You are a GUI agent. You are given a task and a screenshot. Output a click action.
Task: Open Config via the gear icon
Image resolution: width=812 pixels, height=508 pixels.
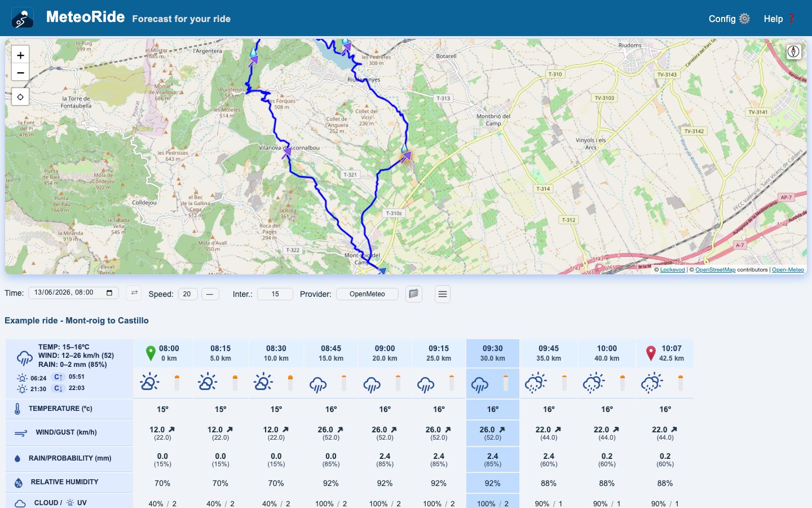pyautogui.click(x=744, y=19)
